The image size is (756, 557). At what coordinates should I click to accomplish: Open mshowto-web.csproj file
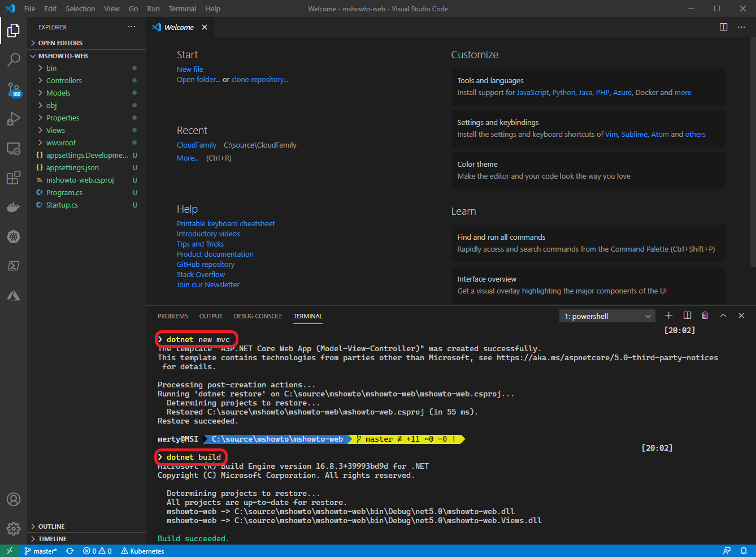86,180
